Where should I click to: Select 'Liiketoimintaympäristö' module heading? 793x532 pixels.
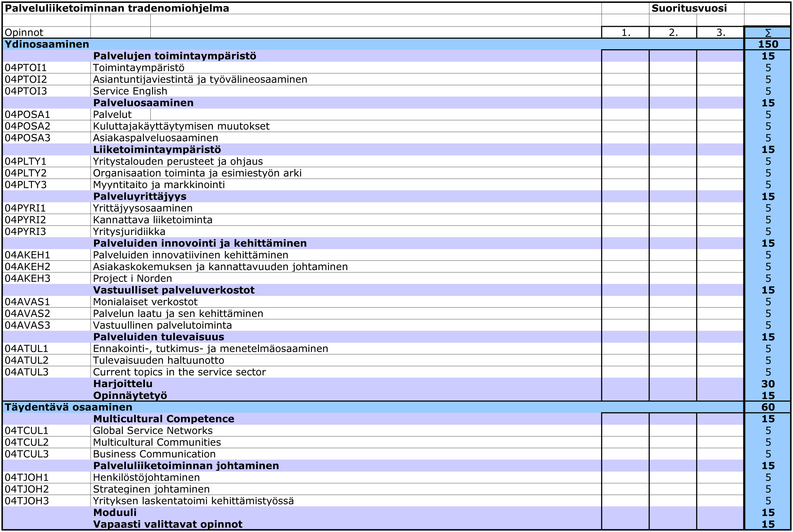(157, 150)
